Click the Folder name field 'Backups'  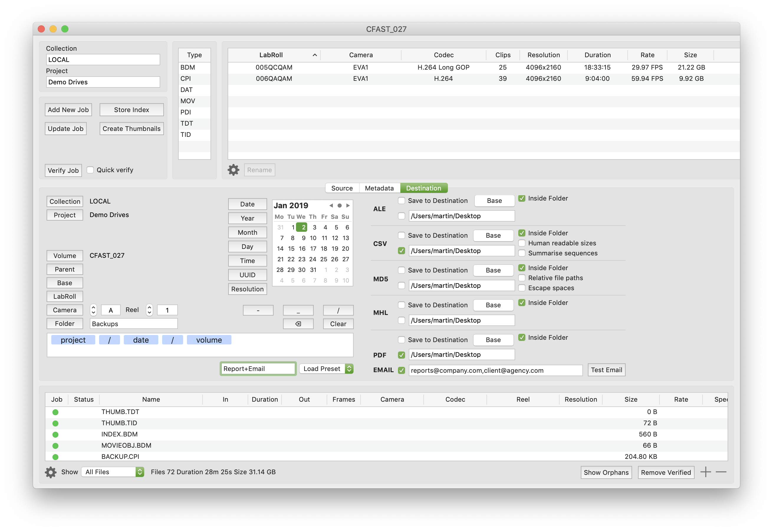pos(134,324)
